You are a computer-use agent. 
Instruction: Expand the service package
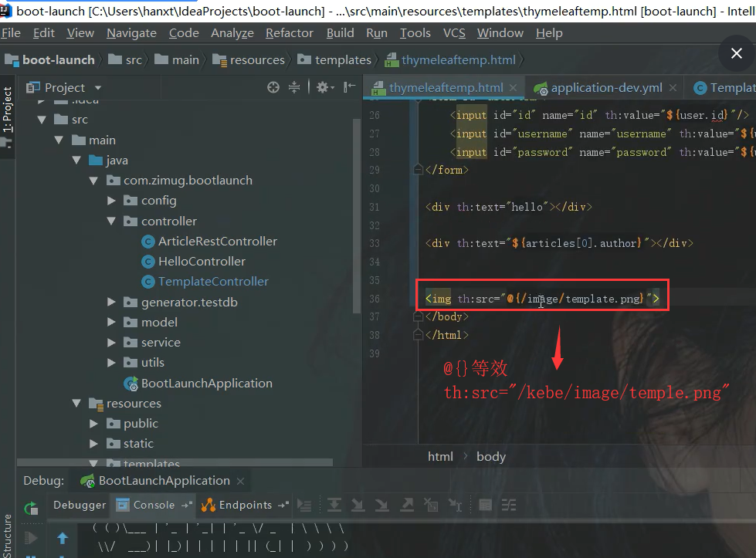tap(111, 342)
